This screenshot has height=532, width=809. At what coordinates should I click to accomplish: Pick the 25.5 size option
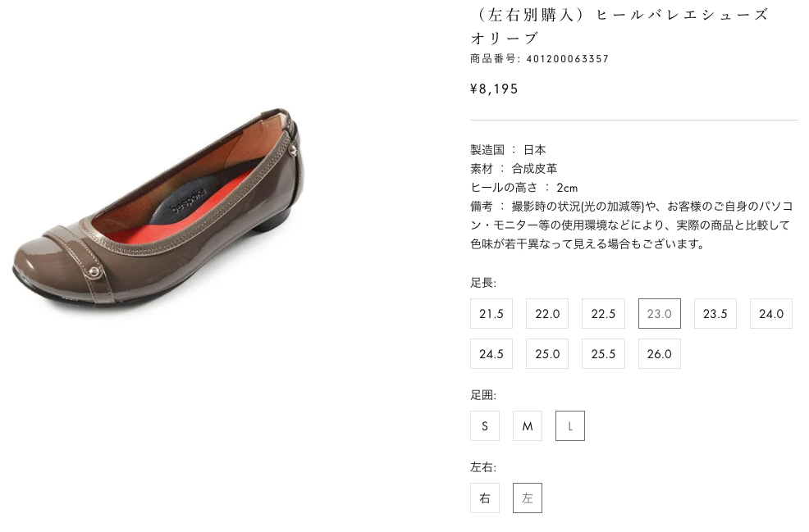tap(603, 353)
